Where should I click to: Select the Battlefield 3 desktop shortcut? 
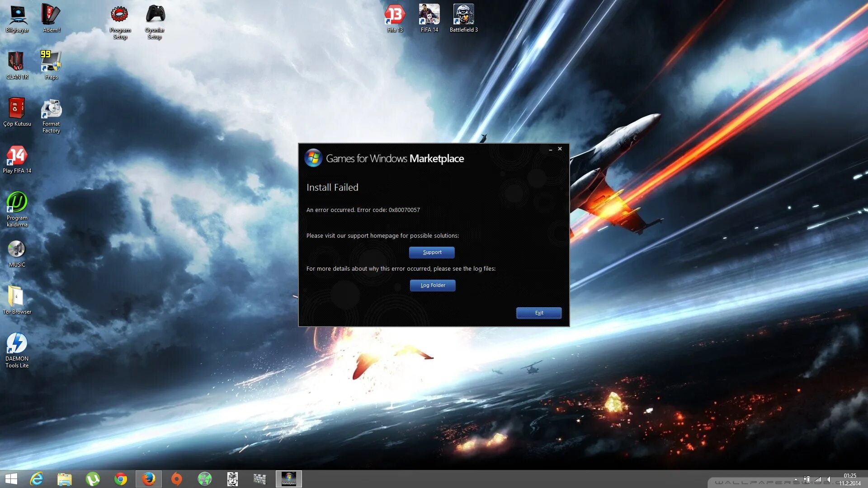pos(463,19)
